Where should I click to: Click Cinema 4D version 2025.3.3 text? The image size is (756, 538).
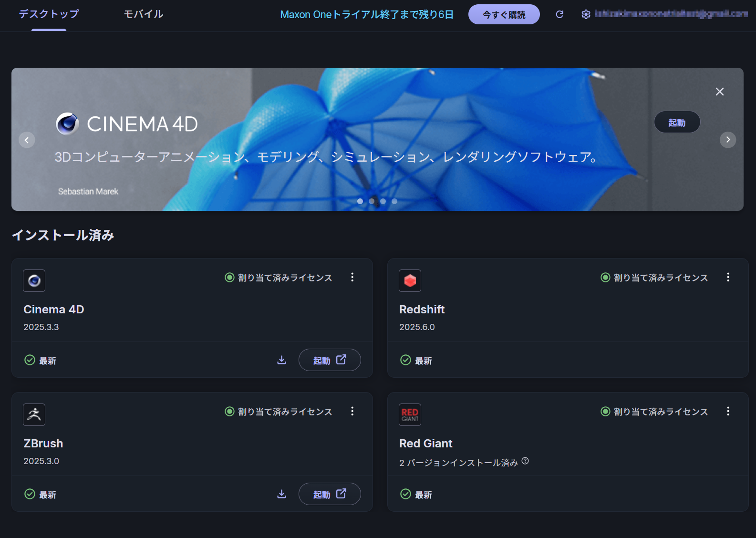[x=41, y=327]
